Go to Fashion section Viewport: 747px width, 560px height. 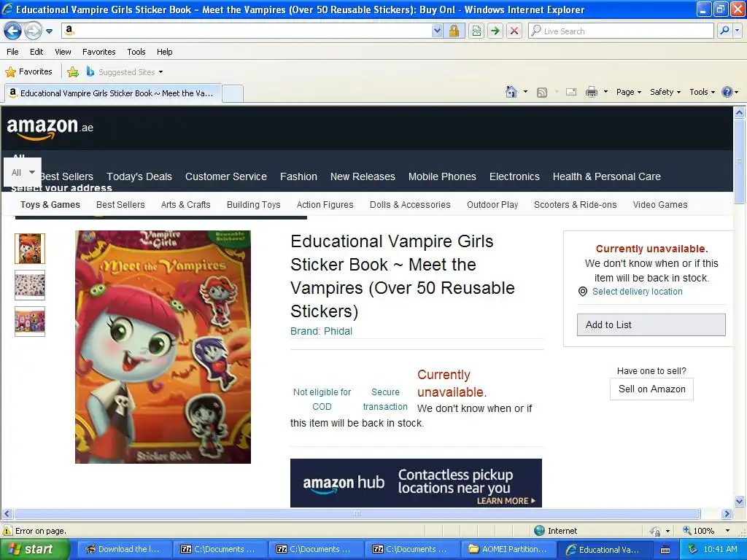298,176
